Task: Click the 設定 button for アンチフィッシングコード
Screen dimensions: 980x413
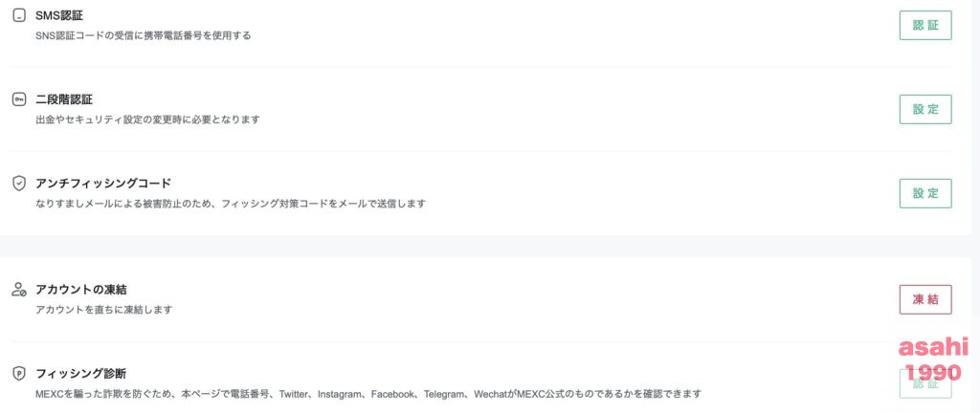Action: click(925, 193)
